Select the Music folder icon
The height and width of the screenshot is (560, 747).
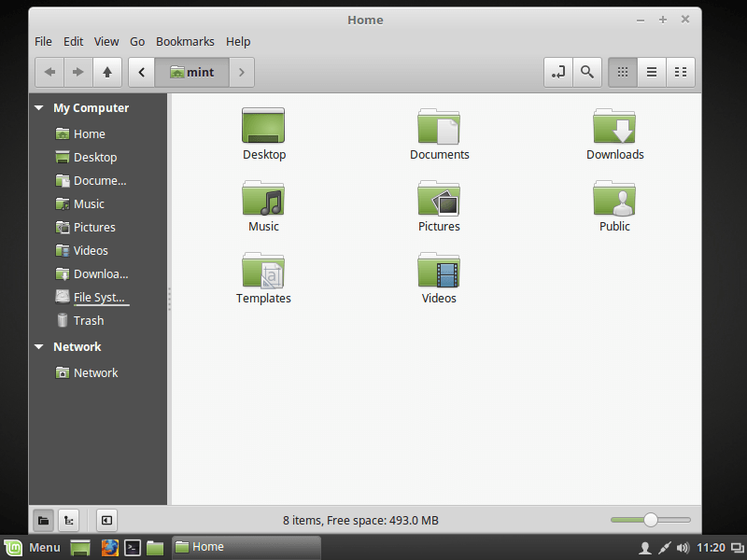point(263,198)
